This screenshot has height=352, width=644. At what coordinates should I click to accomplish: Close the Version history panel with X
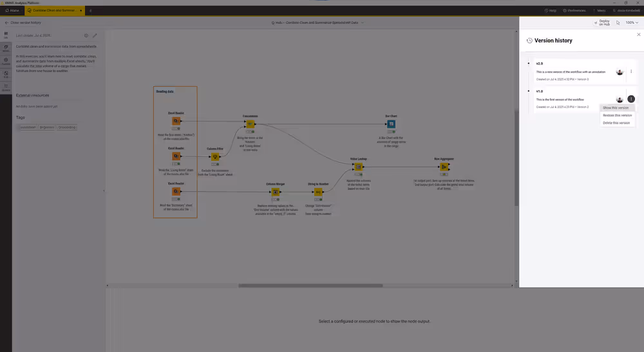point(638,35)
